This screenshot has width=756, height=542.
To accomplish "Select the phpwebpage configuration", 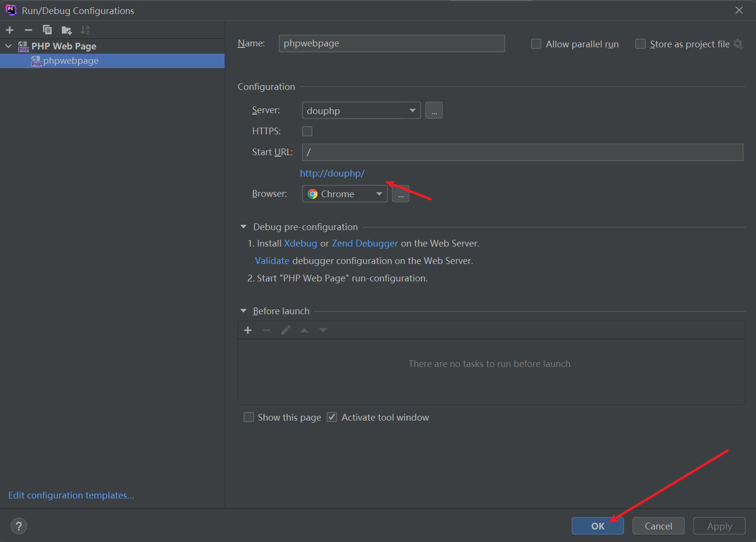I will [112, 61].
